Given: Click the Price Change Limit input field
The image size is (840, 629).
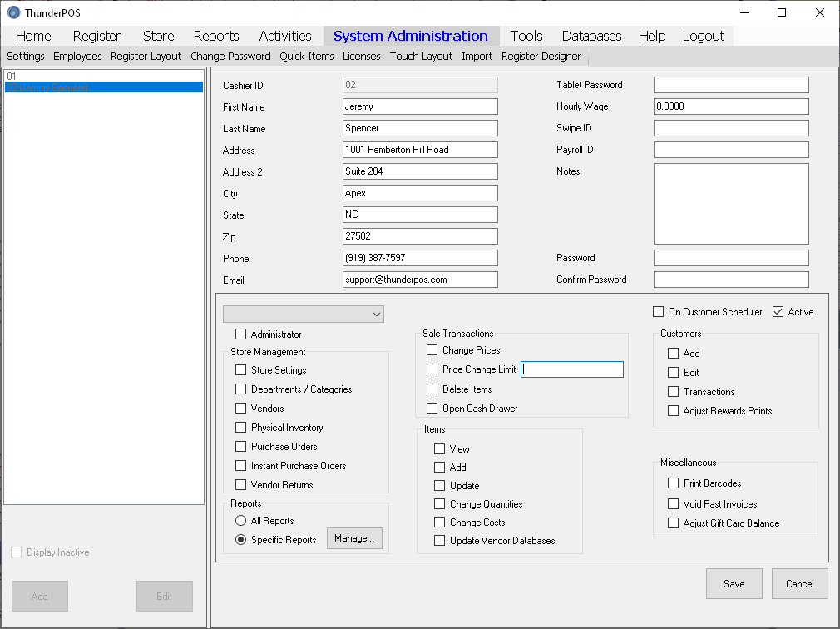Looking at the screenshot, I should [x=572, y=369].
